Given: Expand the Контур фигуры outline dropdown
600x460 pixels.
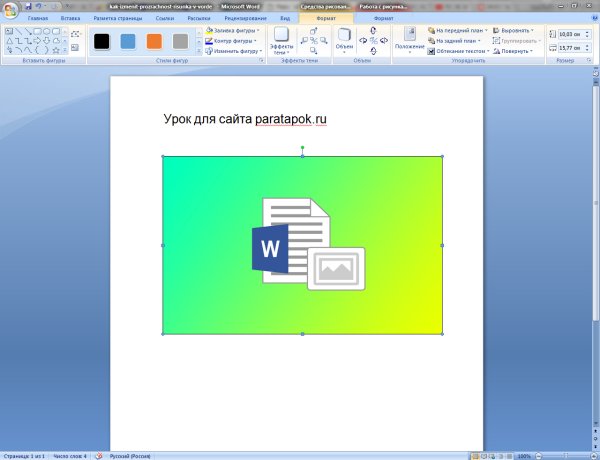Looking at the screenshot, I should coord(255,41).
